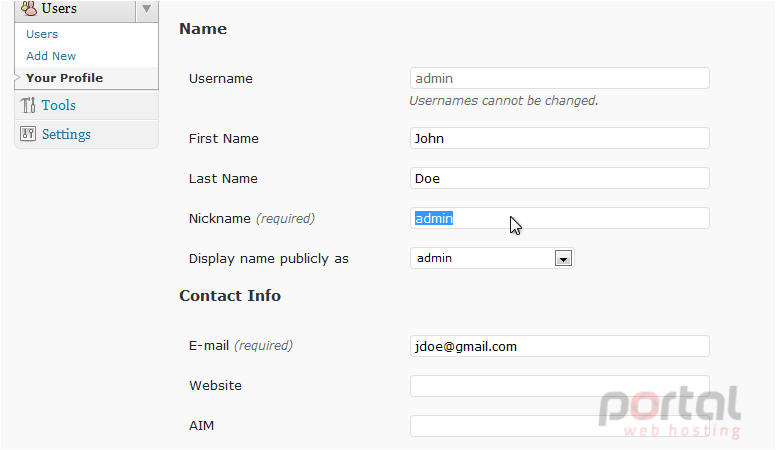Image resolution: width=776 pixels, height=450 pixels.
Task: Click the Settings icon in sidebar
Action: coord(28,134)
